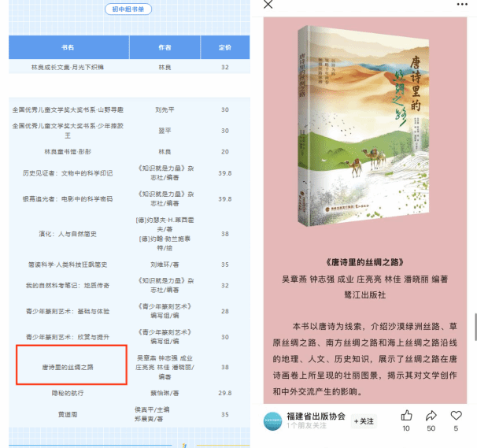Tap the heart favorite icon

457,415
